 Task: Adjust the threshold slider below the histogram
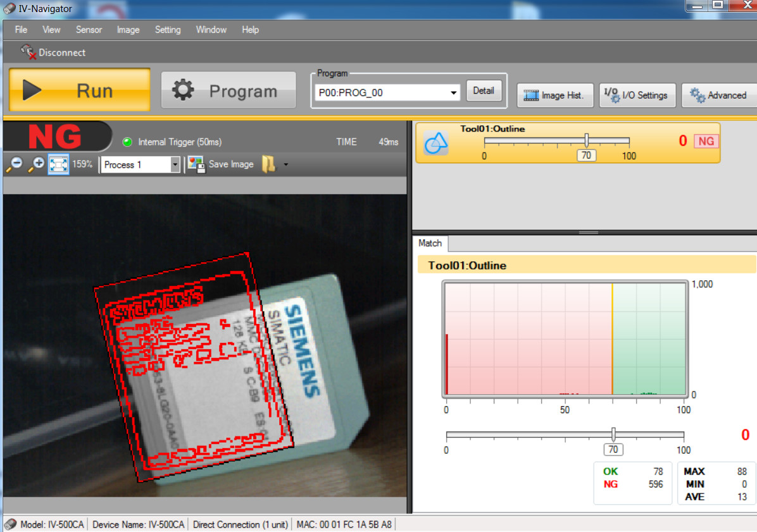613,434
